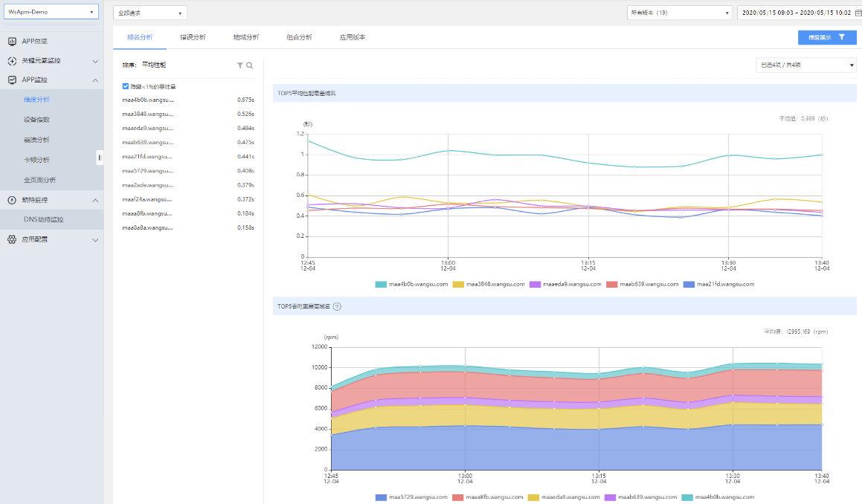Toggle maa3848.wangsu.com in the performance chart legend
Screen dimensions: 862x504
coord(489,284)
